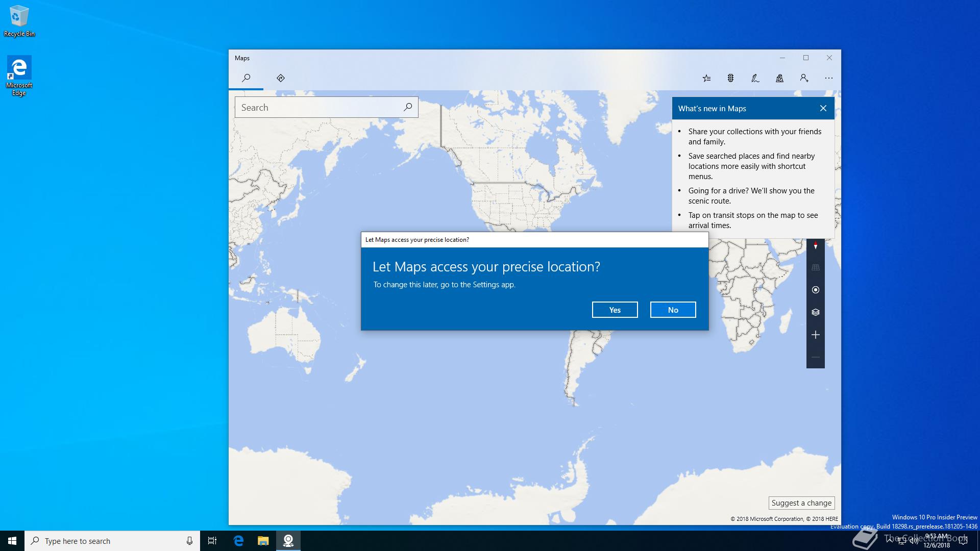Open File Explorer from the taskbar

point(263,541)
